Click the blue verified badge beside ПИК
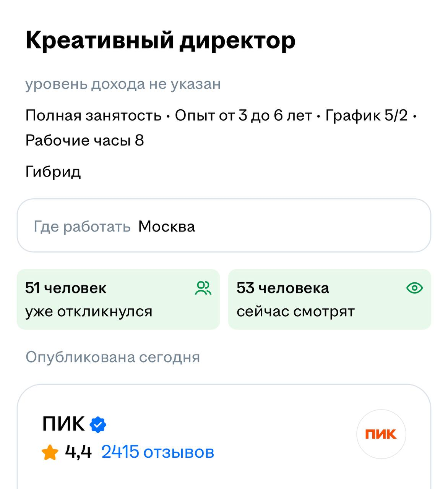 click(98, 424)
